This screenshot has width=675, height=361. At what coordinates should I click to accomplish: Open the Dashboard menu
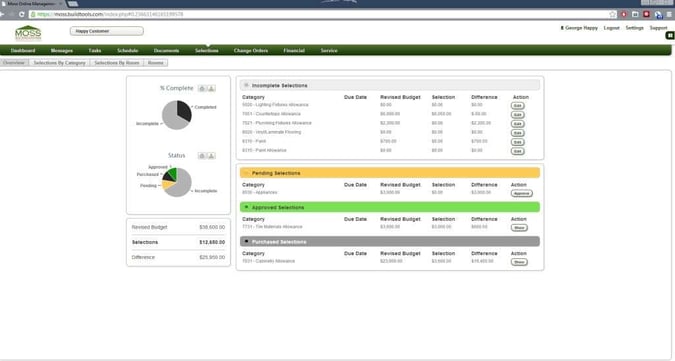[x=23, y=51]
